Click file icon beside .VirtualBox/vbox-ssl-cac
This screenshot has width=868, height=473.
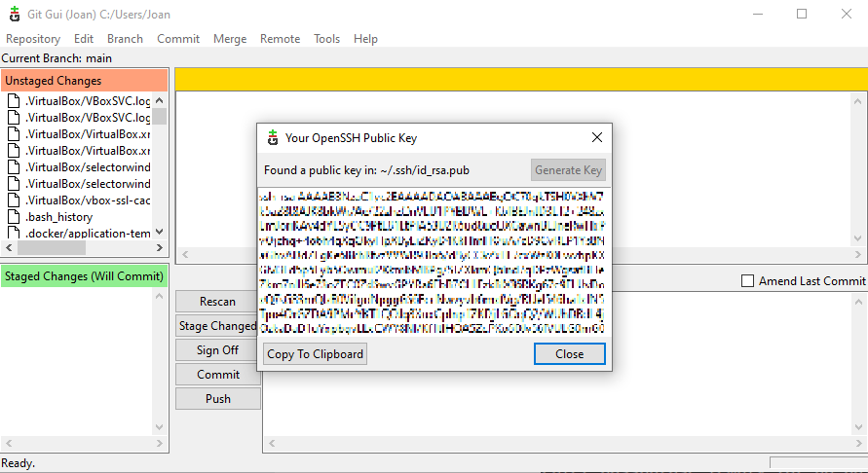[x=14, y=200]
